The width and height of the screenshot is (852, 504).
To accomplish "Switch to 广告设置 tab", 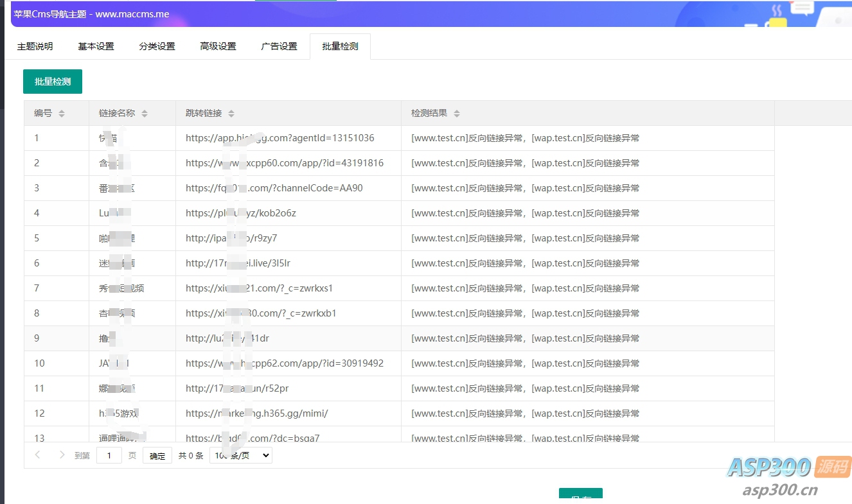I will click(279, 47).
